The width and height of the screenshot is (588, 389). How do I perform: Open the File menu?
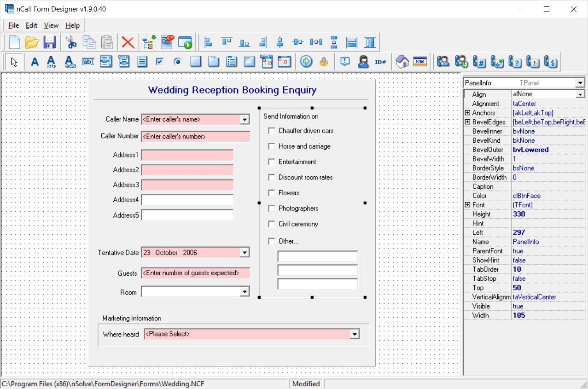(x=13, y=25)
